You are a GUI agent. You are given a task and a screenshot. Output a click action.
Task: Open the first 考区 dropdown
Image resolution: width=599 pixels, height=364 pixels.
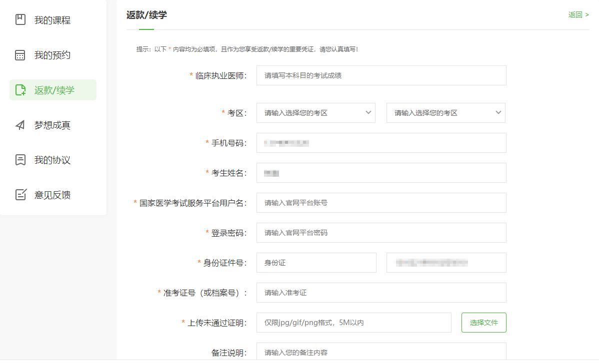tap(315, 113)
